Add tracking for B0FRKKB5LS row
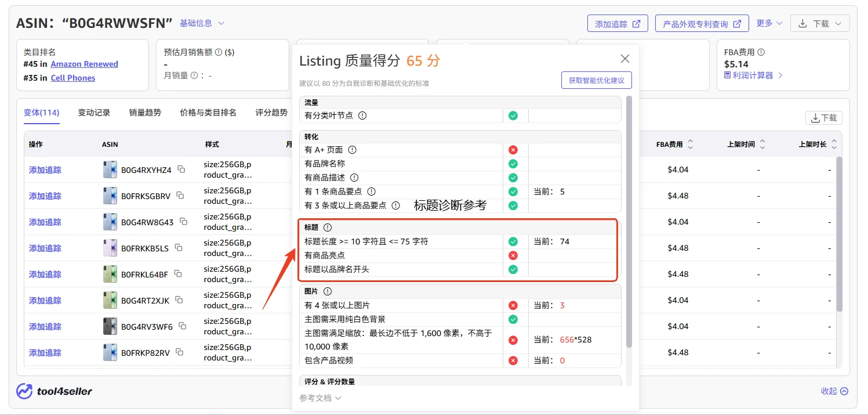 coord(45,248)
